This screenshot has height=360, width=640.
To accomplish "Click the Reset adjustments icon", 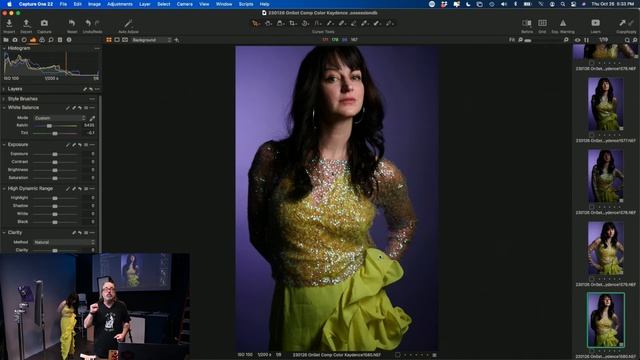I will pos(72,23).
